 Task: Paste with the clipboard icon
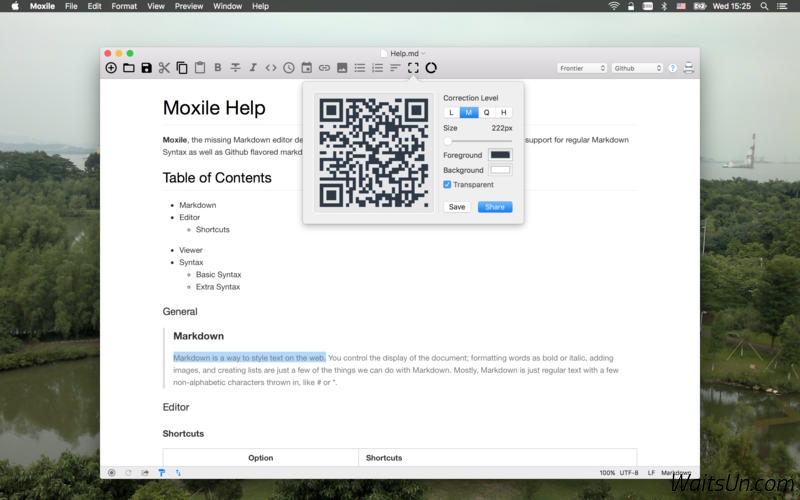200,67
